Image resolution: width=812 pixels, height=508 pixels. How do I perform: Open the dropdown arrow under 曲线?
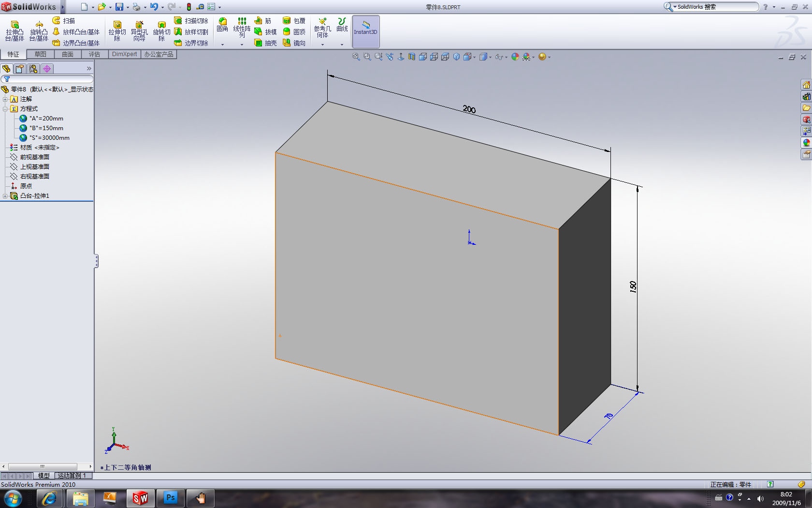(x=342, y=45)
